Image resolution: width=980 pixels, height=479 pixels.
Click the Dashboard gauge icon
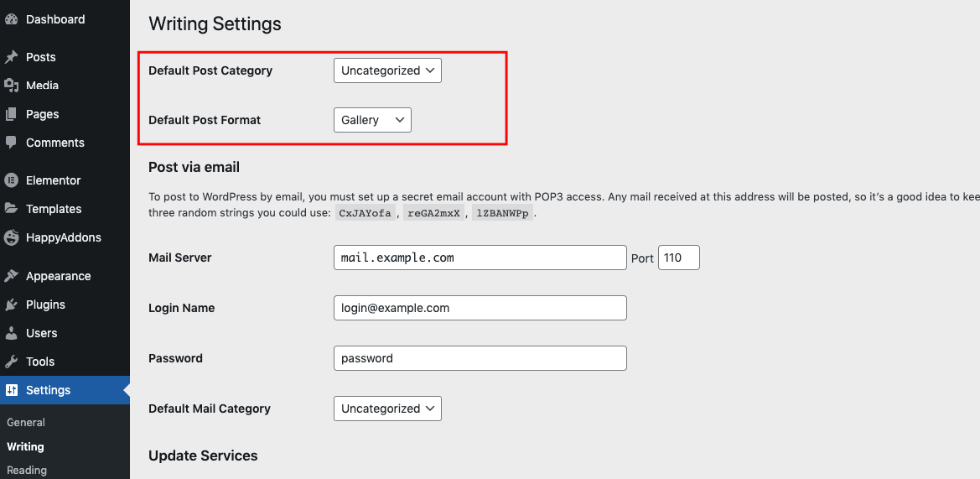click(11, 19)
